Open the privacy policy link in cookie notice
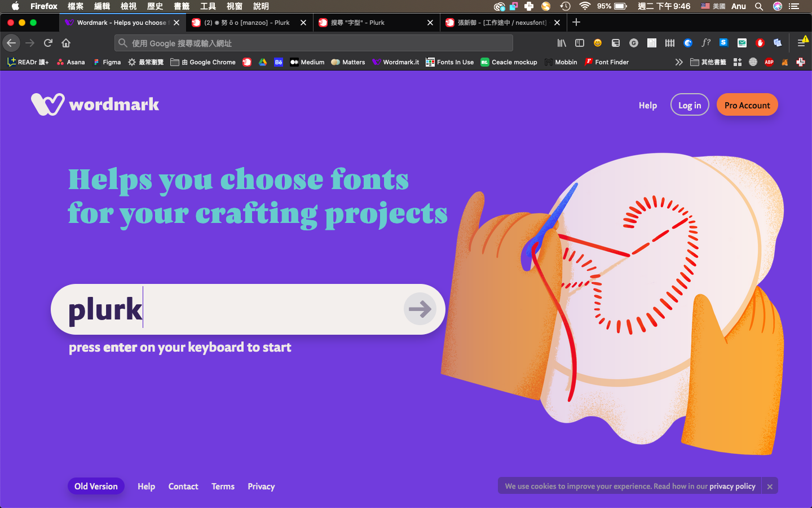Image resolution: width=812 pixels, height=508 pixels. [732, 486]
